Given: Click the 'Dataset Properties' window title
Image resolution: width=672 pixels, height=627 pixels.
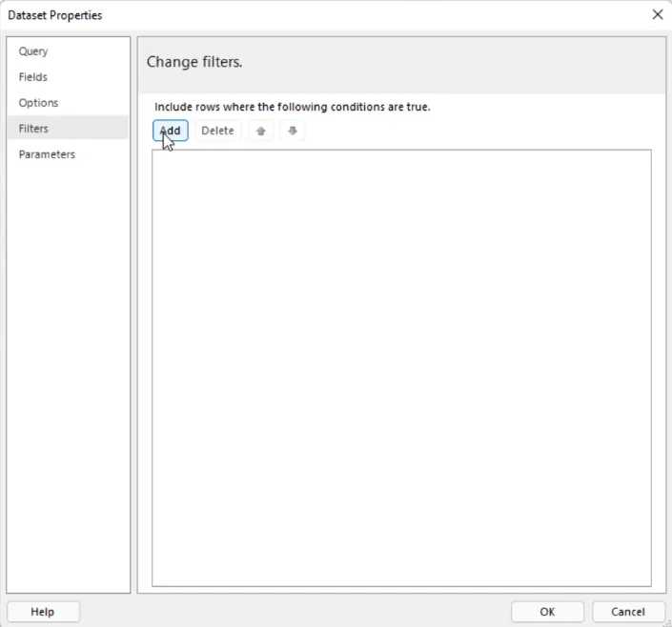Looking at the screenshot, I should [55, 15].
